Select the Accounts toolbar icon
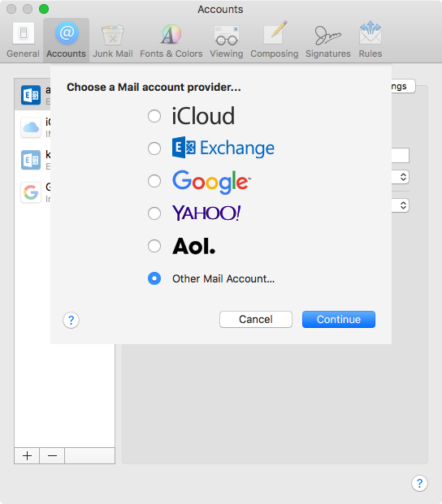This screenshot has height=504, width=442. 67,40
